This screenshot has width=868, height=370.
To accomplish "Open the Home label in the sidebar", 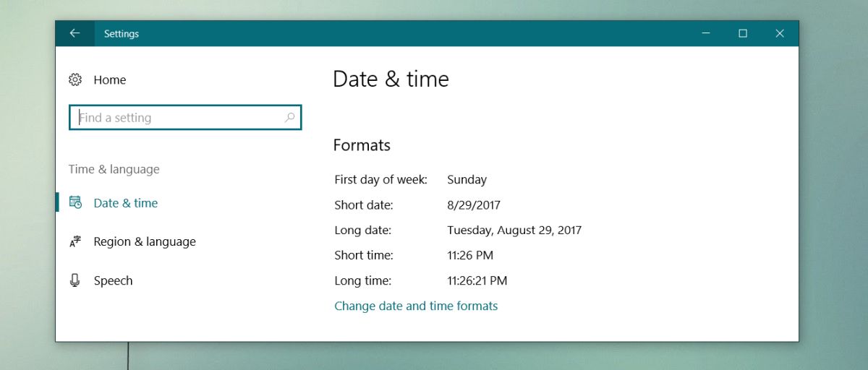I will [110, 80].
